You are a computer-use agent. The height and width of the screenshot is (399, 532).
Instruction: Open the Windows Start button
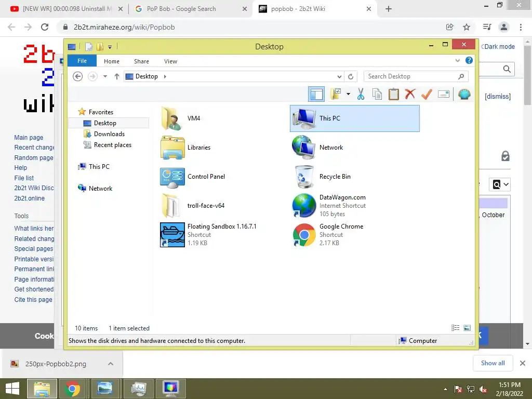pyautogui.click(x=12, y=389)
